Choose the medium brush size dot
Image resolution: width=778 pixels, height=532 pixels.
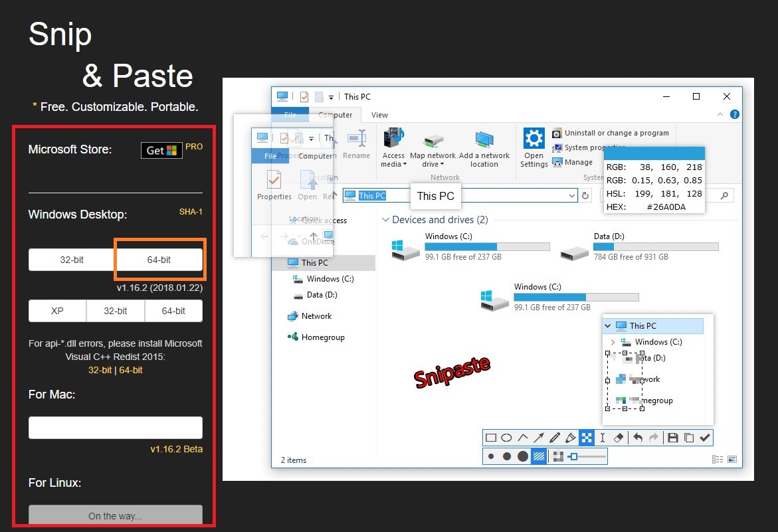tap(506, 457)
